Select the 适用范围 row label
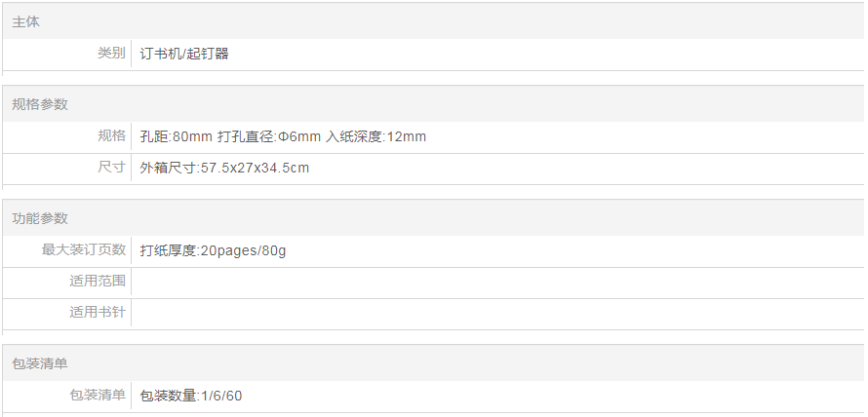868x417 pixels. click(x=98, y=282)
